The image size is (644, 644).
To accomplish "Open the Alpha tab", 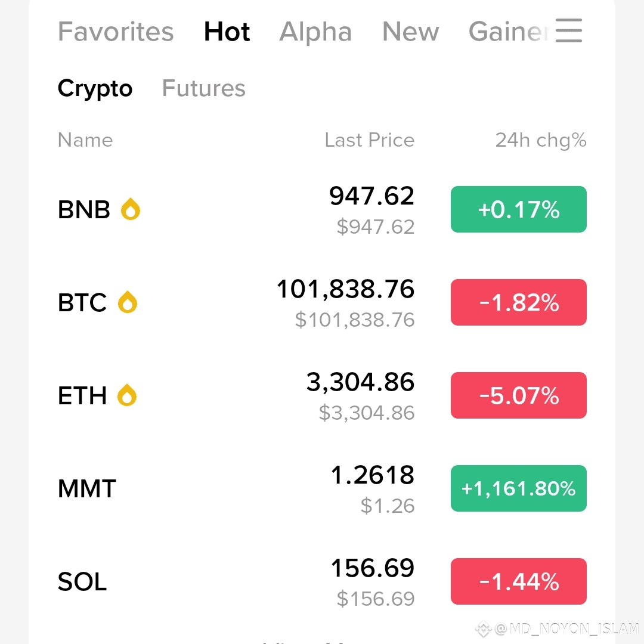I will (315, 32).
